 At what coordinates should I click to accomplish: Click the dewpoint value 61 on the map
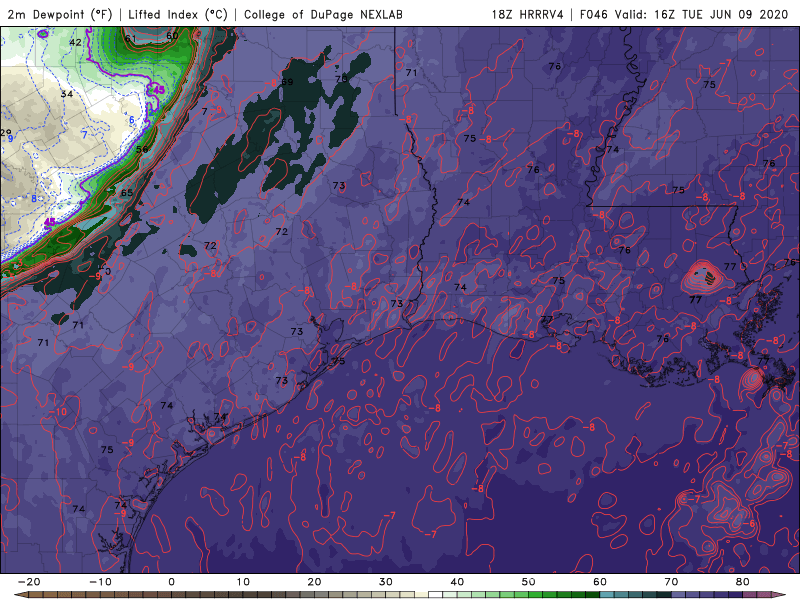coord(131,38)
